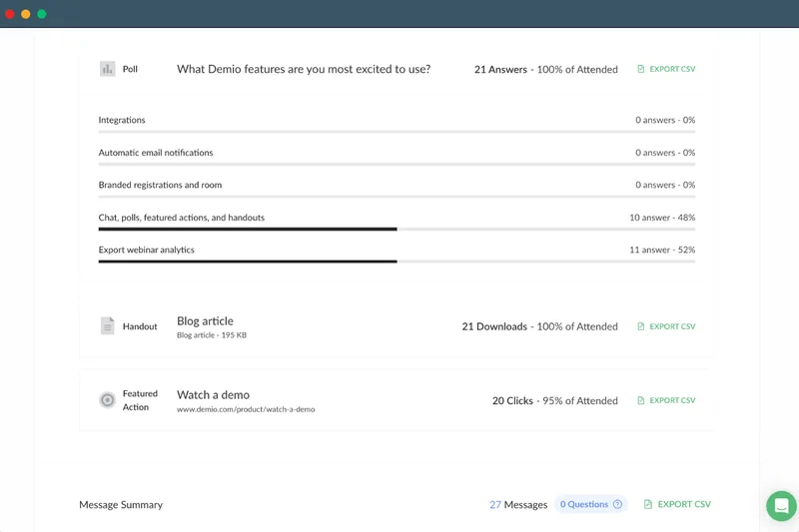Open the green chat support bubble
Screen dimensions: 799x532
click(781, 506)
